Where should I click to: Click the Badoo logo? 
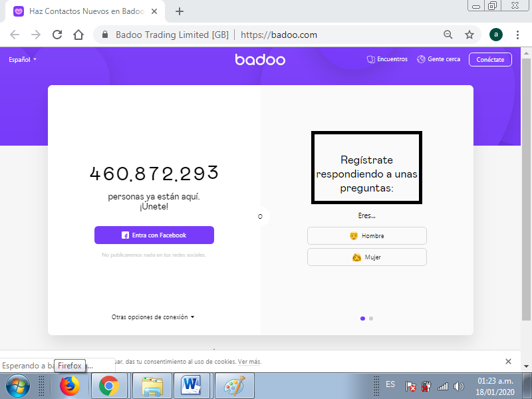260,59
